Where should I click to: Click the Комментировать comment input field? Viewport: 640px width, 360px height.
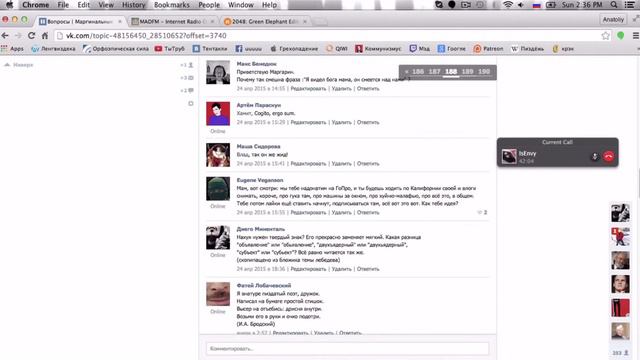tap(347, 349)
